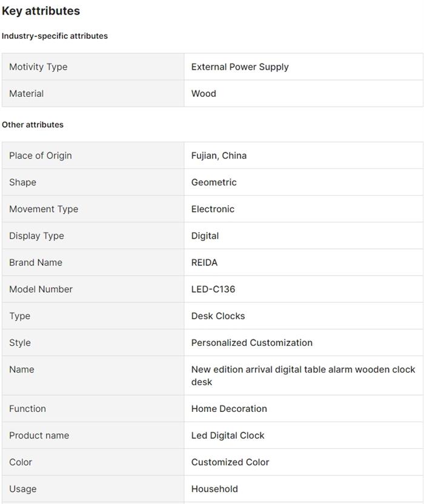Select the Industry-specific attributes subheading

(x=55, y=36)
